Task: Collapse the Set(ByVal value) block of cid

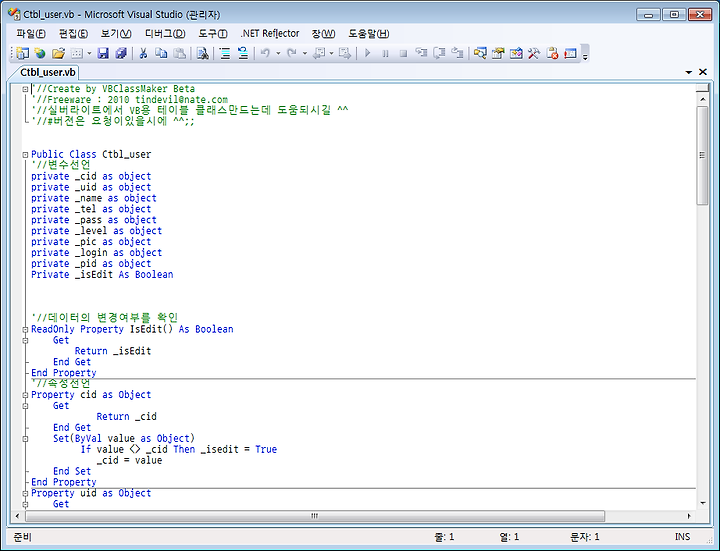Action: (25, 439)
